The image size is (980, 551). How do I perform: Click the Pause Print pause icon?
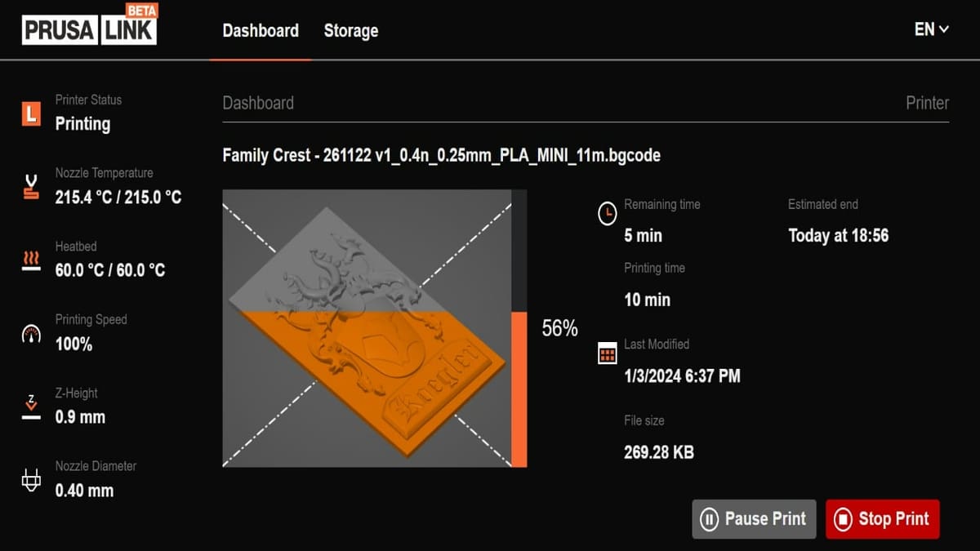[x=708, y=519]
